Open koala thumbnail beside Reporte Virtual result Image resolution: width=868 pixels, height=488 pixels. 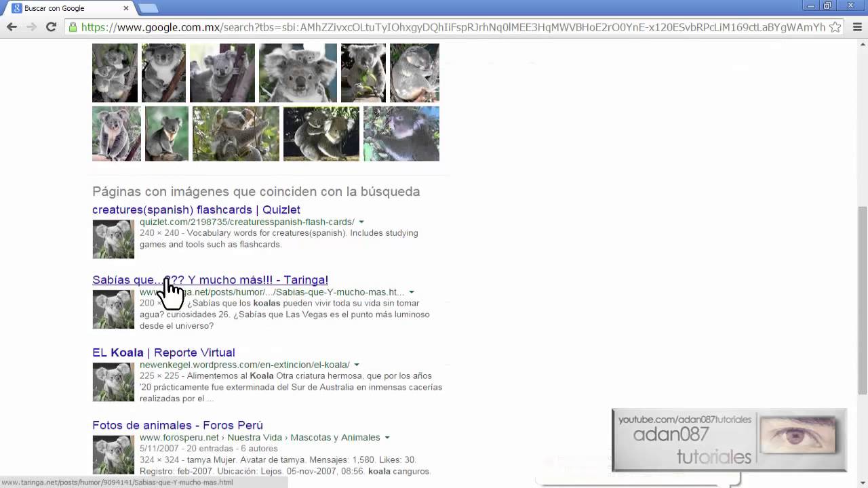pyautogui.click(x=113, y=382)
